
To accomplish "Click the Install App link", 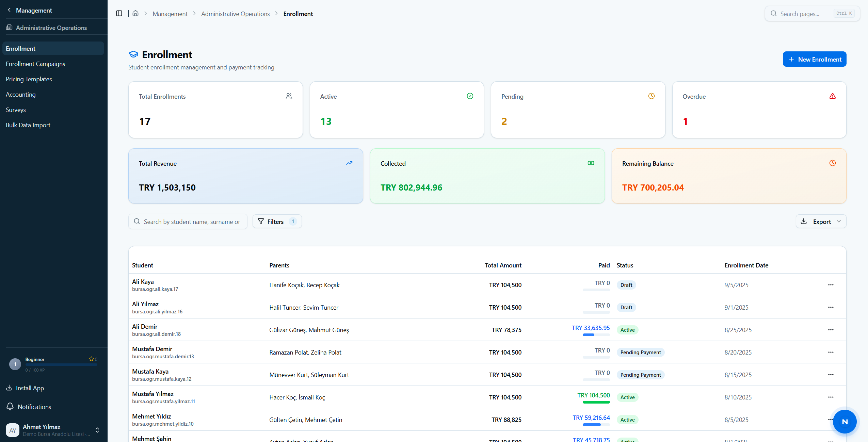I will (30, 388).
